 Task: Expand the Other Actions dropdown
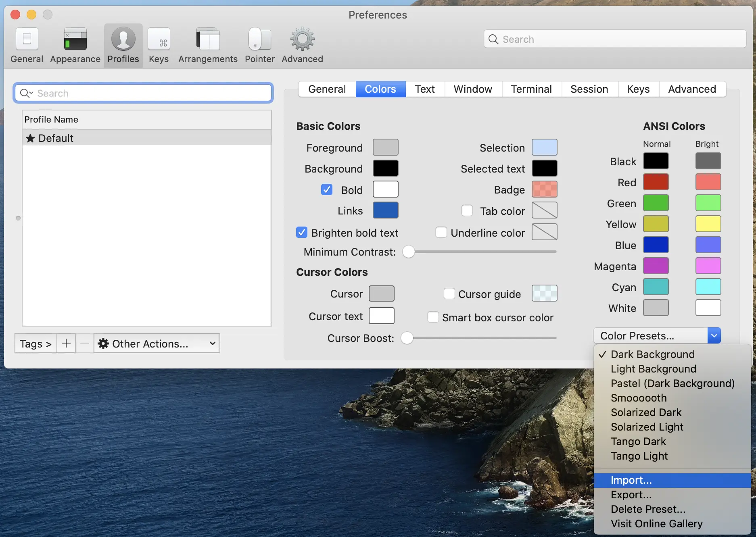click(157, 343)
